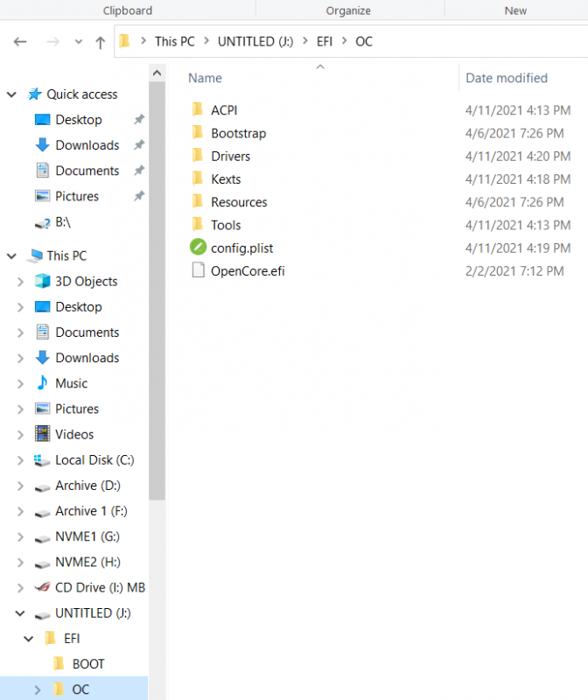Screen dimensions: 588x700
Task: Click the pin icon next to Desktop
Action: tap(139, 120)
